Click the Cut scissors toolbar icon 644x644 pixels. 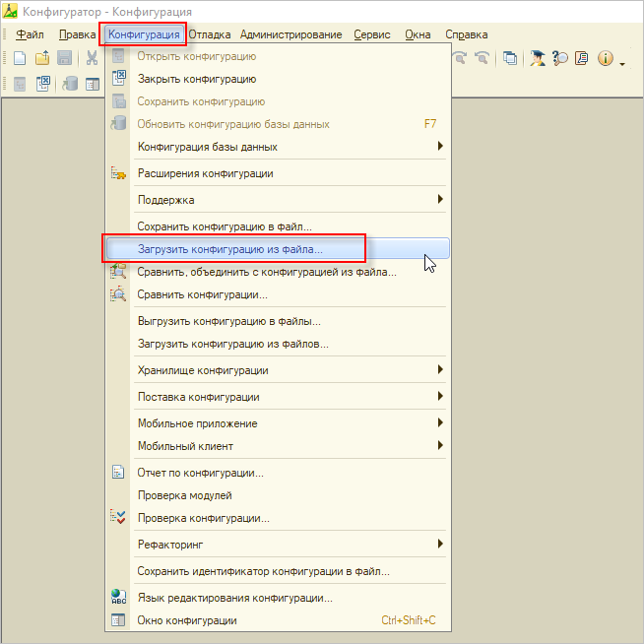pyautogui.click(x=92, y=58)
